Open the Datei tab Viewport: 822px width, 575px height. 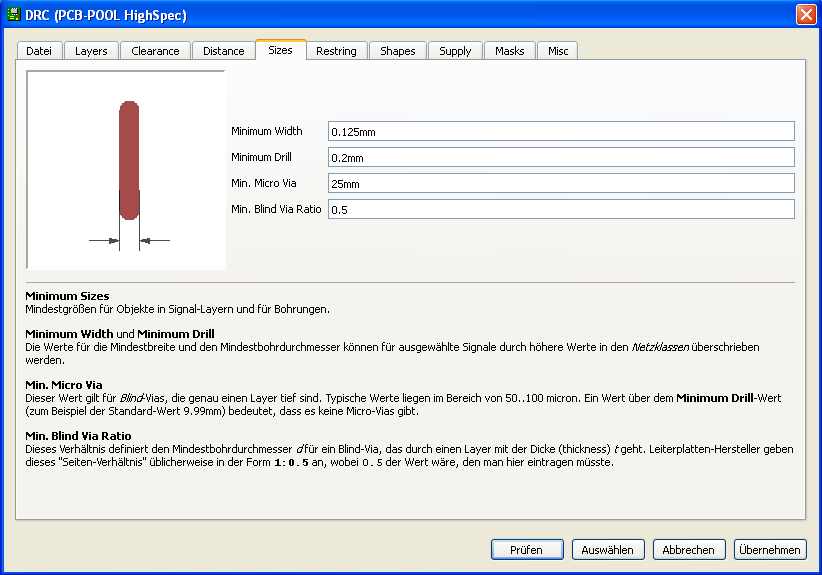pos(39,51)
